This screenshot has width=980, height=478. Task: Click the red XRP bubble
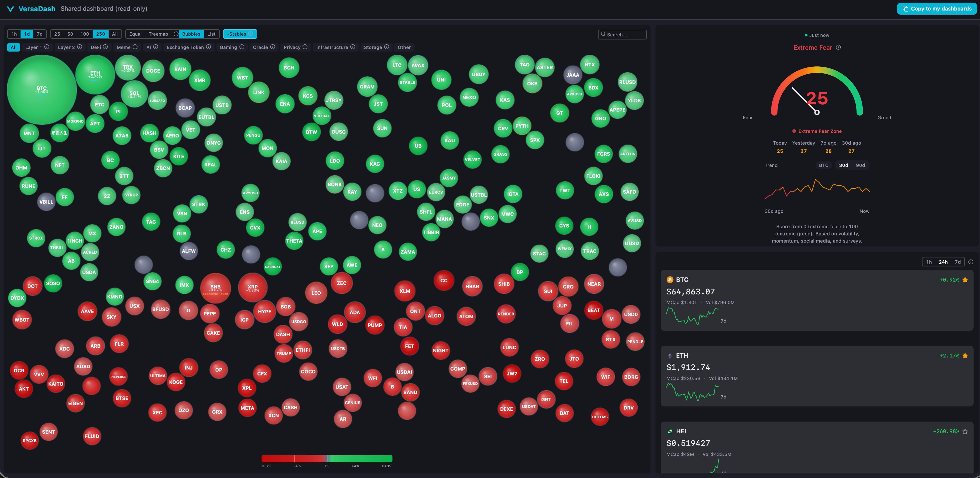(253, 288)
